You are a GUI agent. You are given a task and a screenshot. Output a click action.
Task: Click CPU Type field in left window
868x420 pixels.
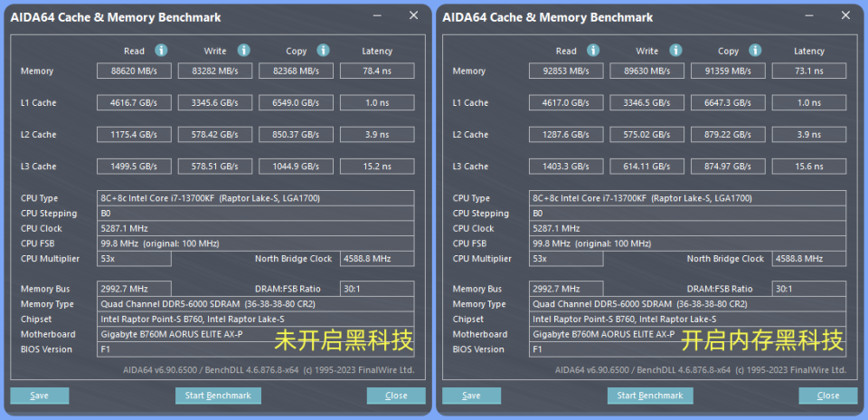coord(255,198)
